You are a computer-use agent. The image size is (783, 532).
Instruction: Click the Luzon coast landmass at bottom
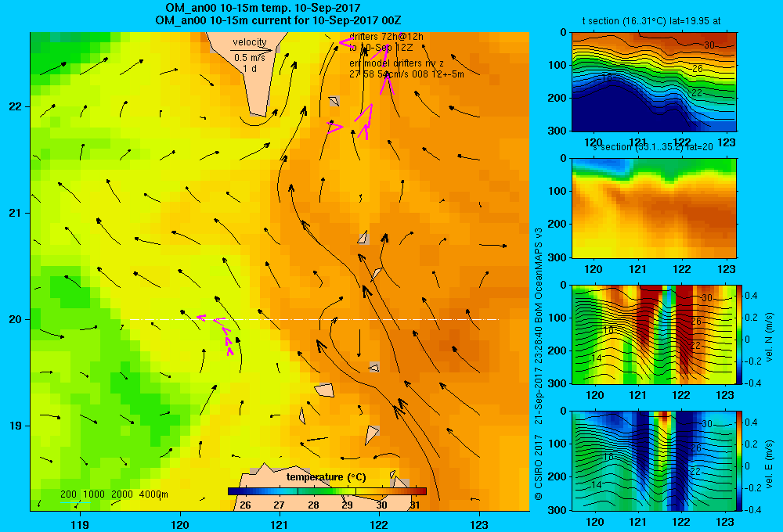click(319, 487)
